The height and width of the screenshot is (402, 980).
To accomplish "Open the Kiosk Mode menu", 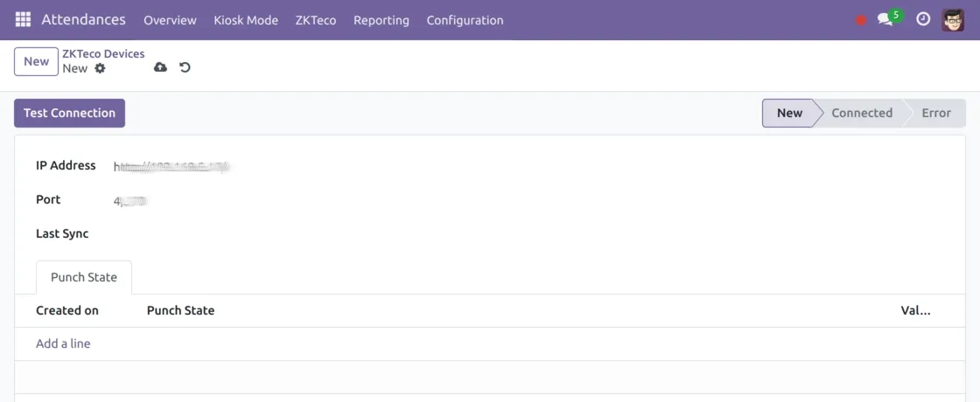I will click(246, 20).
